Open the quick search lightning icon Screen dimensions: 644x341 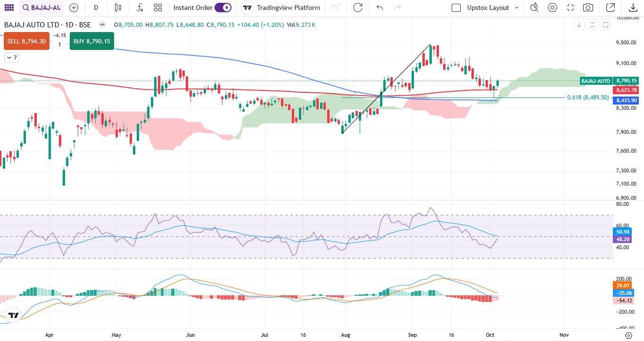[534, 8]
